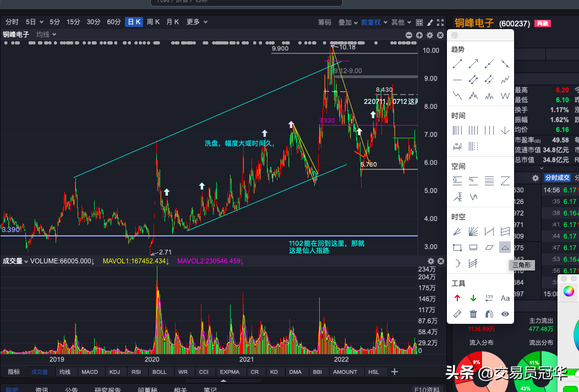Open the 更多 periods dropdown
This screenshot has height=392, width=579.
click(197, 22)
